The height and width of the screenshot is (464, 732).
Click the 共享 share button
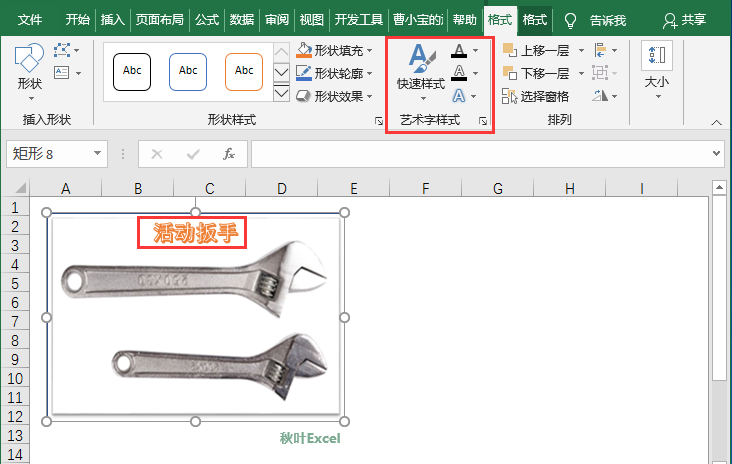point(685,20)
